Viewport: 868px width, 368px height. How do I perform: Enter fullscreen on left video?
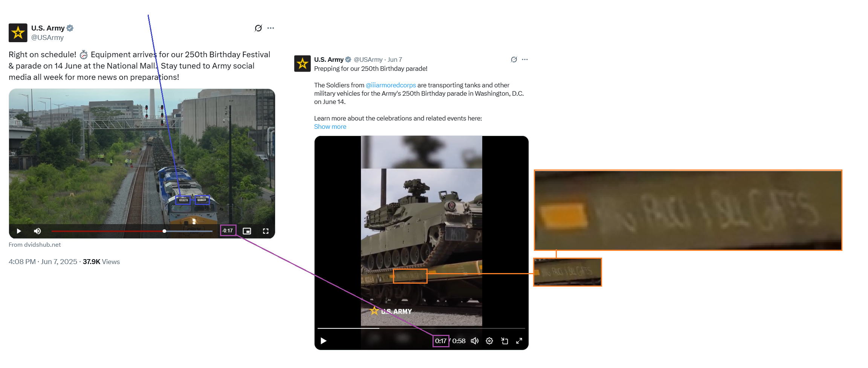(266, 231)
